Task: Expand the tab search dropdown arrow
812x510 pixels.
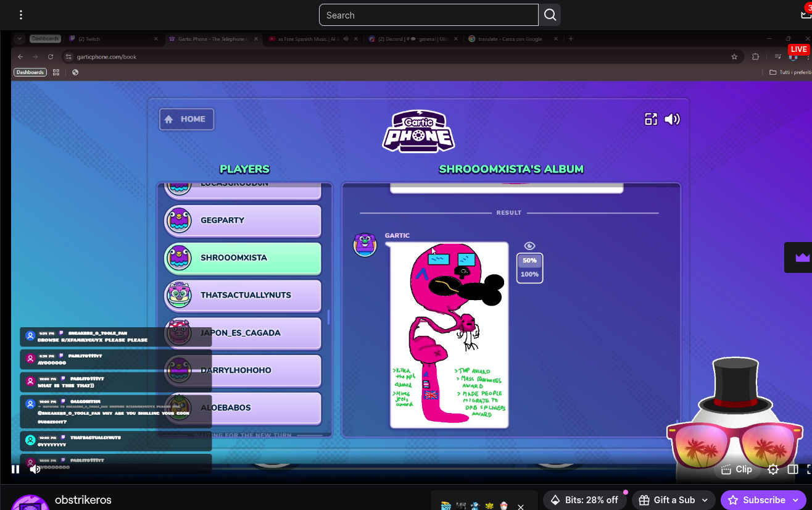Action: [x=20, y=39]
